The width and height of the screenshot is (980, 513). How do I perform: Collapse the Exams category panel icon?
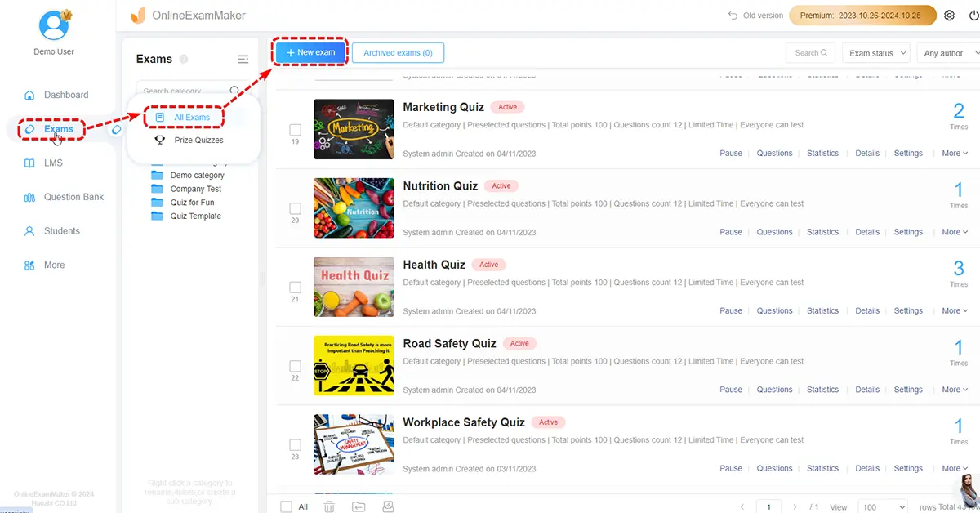(x=243, y=59)
